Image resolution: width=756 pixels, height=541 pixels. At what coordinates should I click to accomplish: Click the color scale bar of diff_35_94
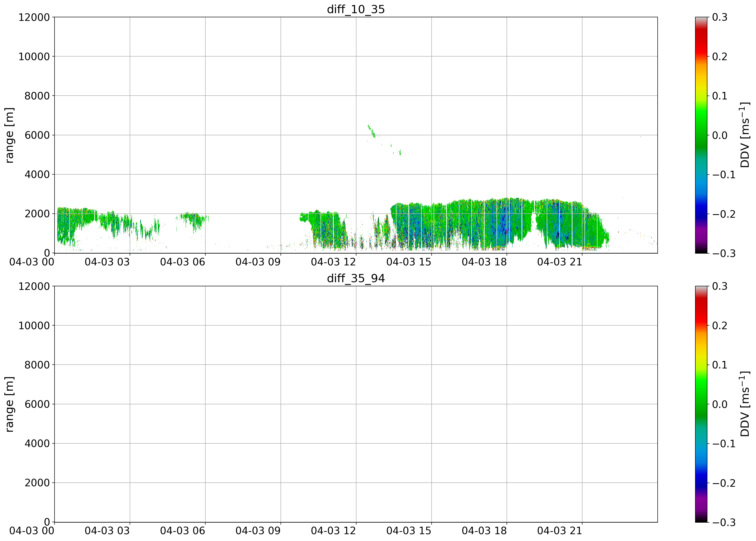pyautogui.click(x=701, y=404)
